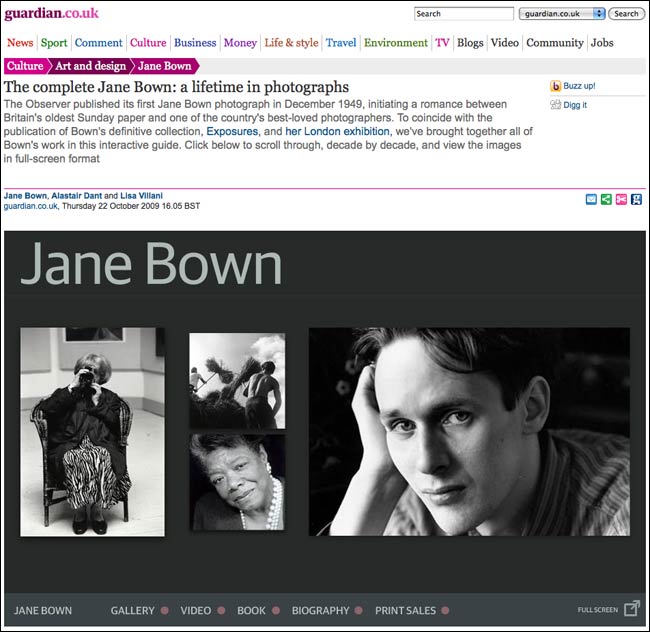Open the her London exhibition link
The image size is (650, 632).
(337, 131)
